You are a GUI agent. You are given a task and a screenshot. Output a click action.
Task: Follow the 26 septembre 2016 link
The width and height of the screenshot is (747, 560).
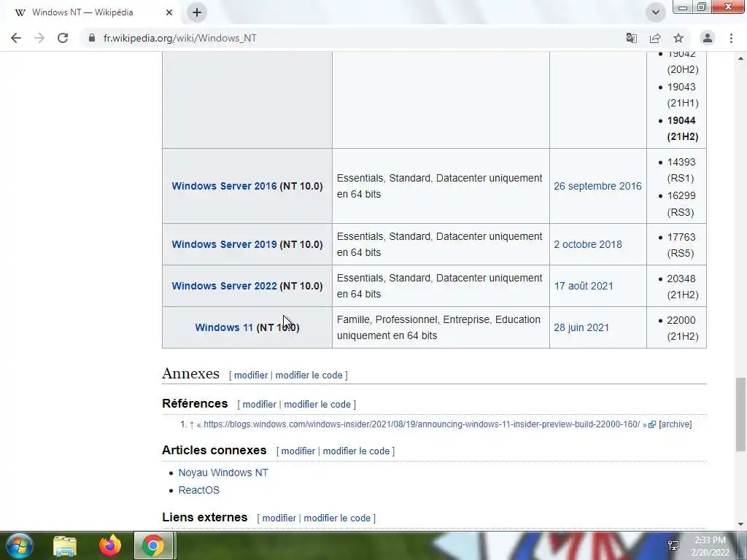pyautogui.click(x=597, y=186)
